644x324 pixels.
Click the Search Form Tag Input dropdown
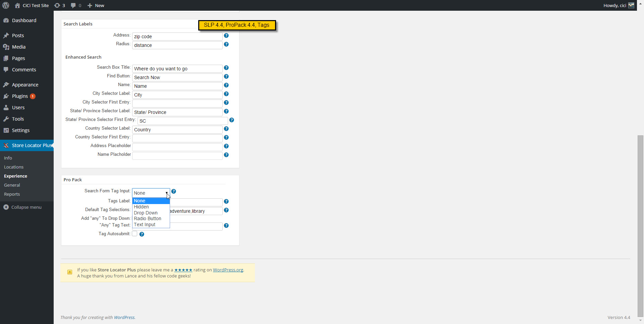coord(151,193)
